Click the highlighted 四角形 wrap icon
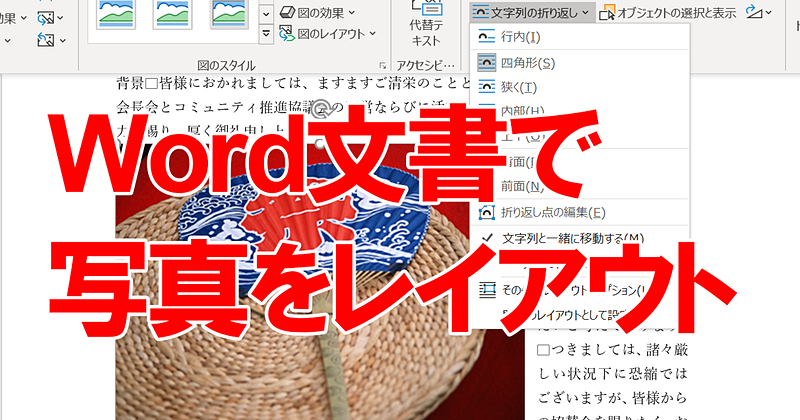This screenshot has width=800, height=420. tap(486, 63)
